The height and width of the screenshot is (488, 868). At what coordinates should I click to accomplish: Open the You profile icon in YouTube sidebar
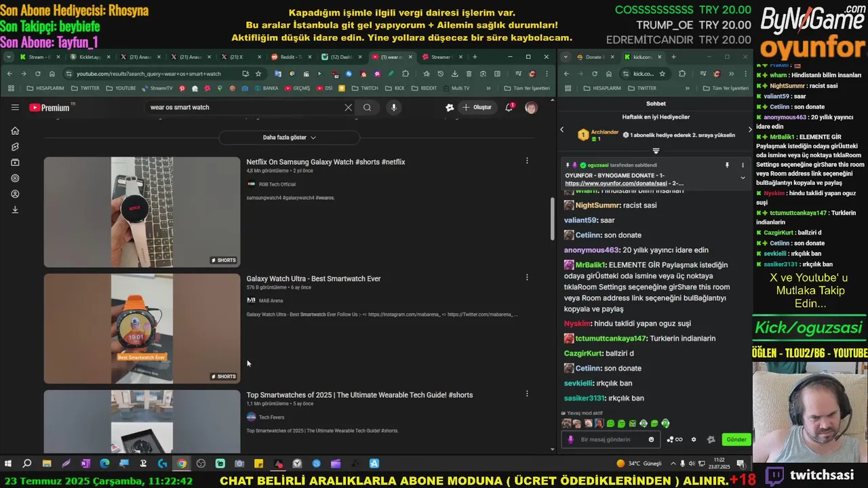click(x=15, y=194)
